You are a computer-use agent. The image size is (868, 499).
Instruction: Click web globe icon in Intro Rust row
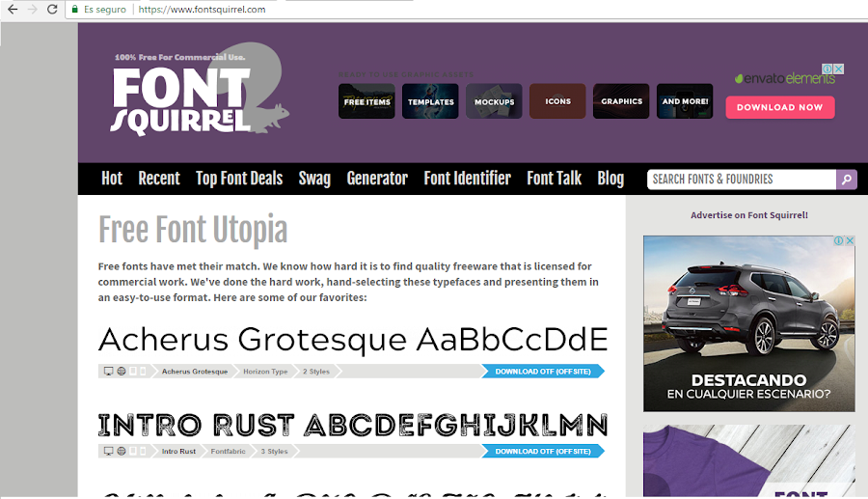point(122,451)
